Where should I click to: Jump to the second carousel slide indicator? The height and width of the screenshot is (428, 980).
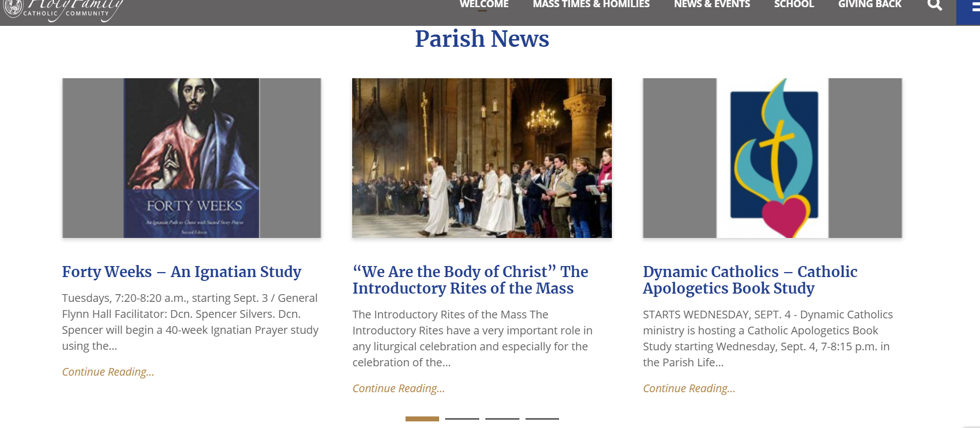[x=462, y=419]
